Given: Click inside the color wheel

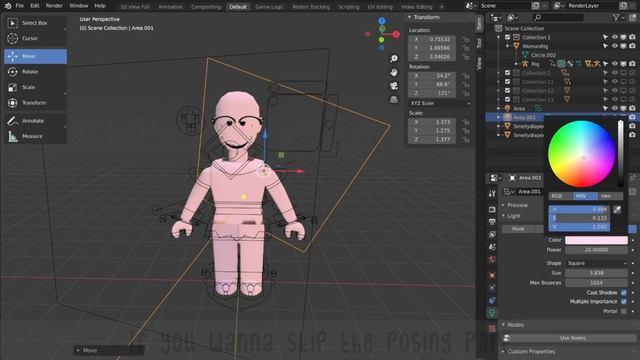Looking at the screenshot, I should (582, 154).
